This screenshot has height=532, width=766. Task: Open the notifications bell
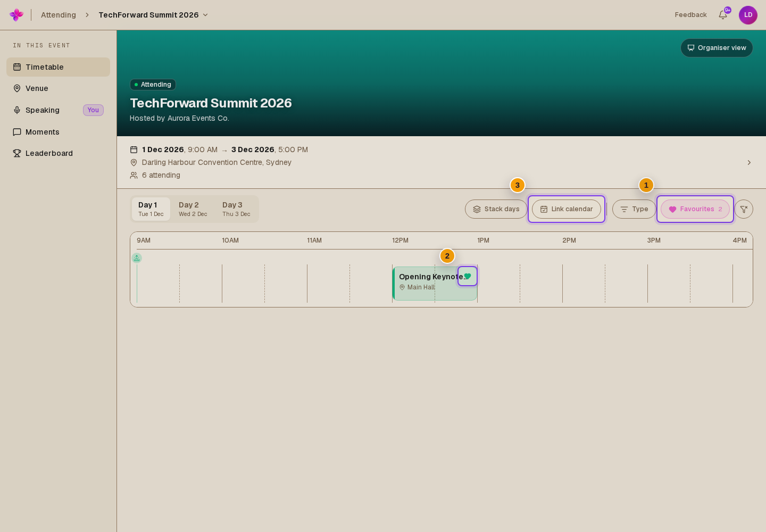[x=723, y=15]
